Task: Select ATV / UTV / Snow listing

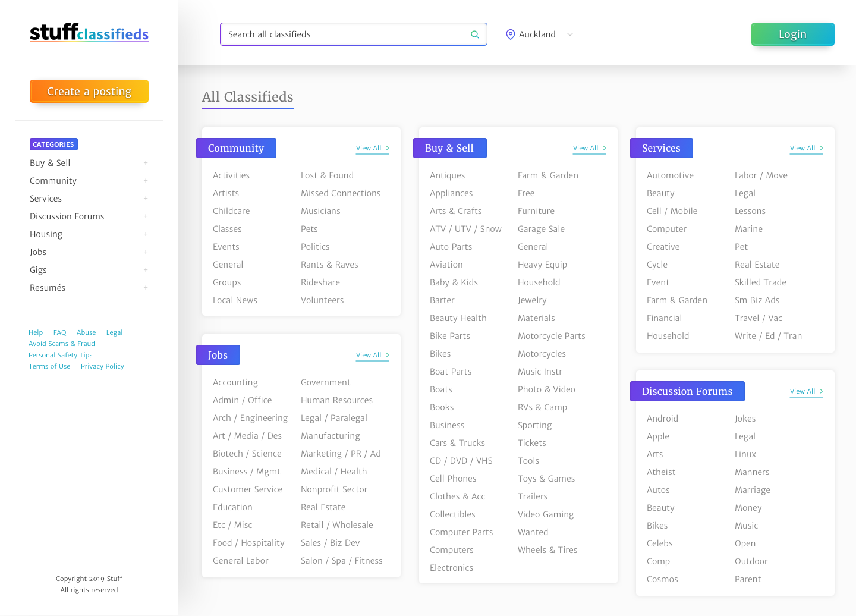Action: tap(465, 229)
